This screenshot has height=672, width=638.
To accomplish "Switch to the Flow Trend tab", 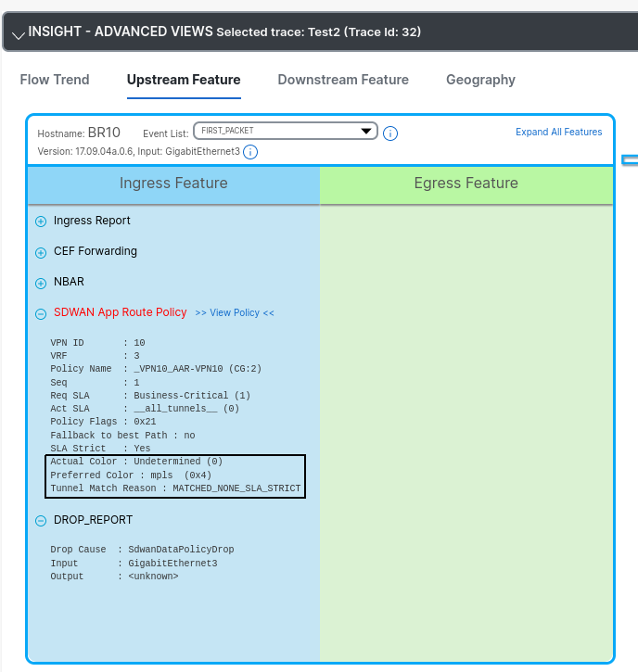I will coord(55,80).
